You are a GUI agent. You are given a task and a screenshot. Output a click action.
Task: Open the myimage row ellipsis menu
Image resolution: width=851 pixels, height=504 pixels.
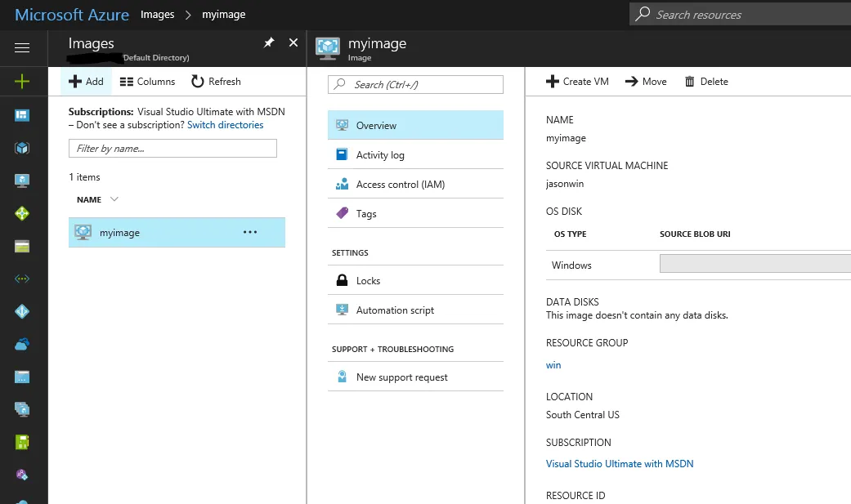(250, 233)
